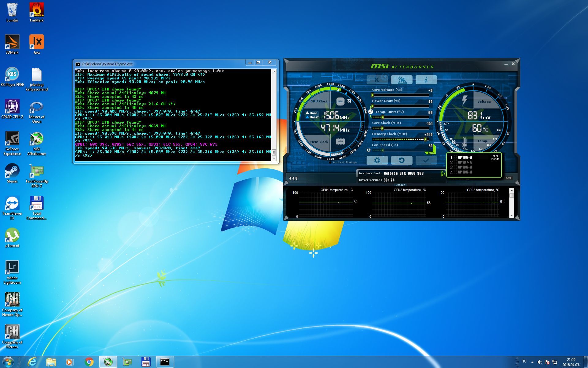Toggle Auto fan speed mode
The width and height of the screenshot is (588, 368).
(431, 153)
